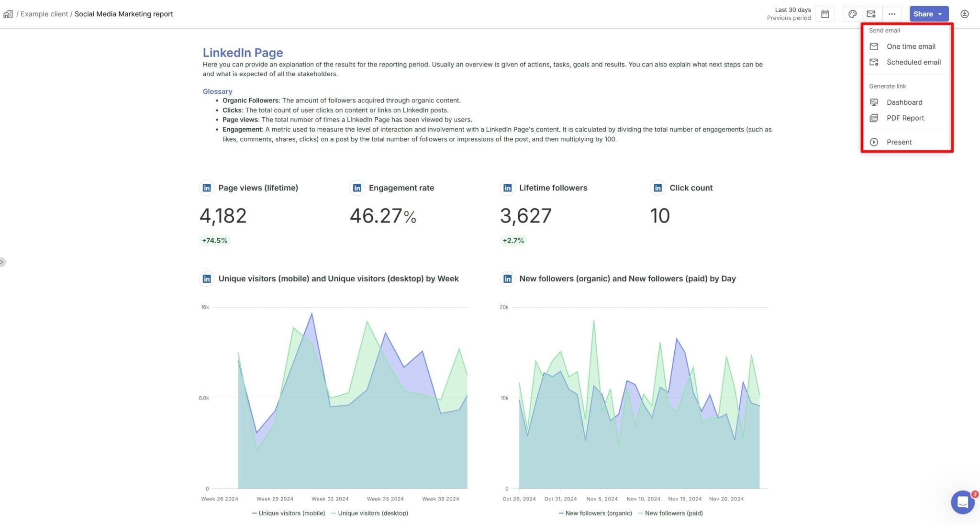980x524 pixels.
Task: Open the calendar date picker icon
Action: (x=824, y=14)
